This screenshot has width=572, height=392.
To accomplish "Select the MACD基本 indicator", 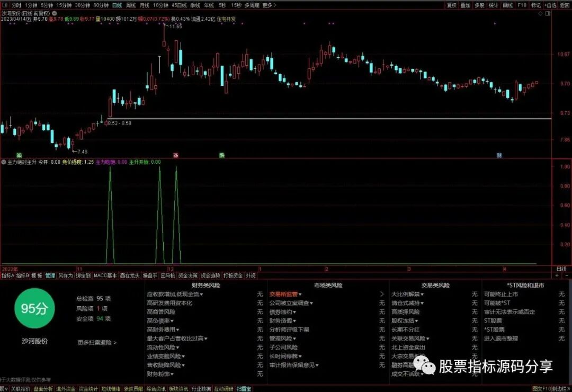I will pos(105,276).
